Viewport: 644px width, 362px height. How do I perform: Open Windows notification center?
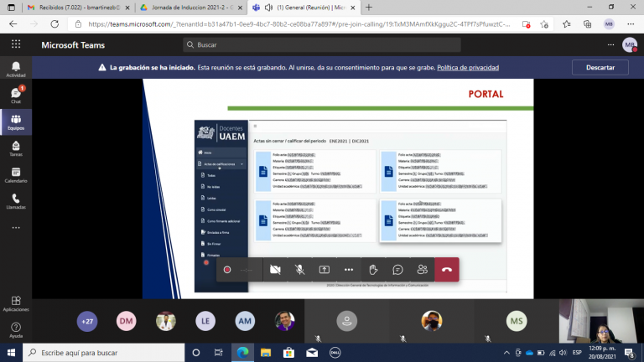630,353
